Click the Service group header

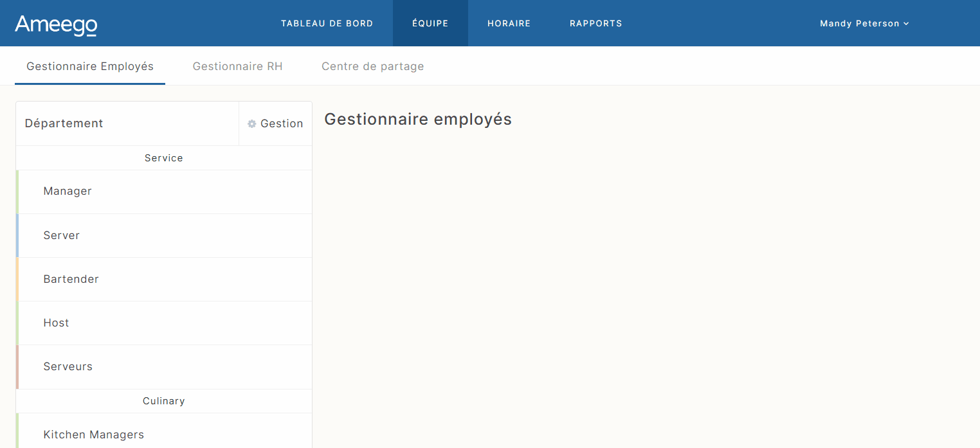click(163, 158)
